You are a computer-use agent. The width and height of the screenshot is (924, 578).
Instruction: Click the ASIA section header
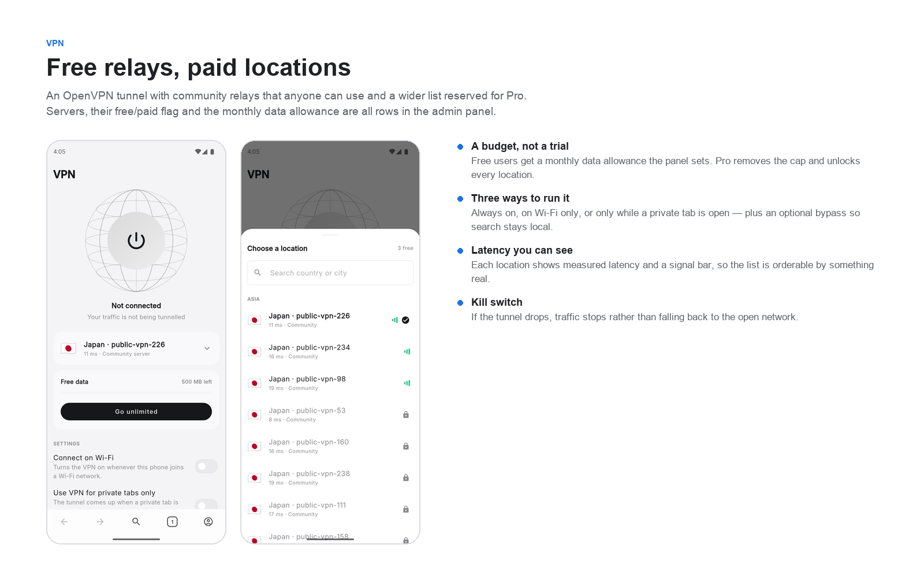(254, 299)
